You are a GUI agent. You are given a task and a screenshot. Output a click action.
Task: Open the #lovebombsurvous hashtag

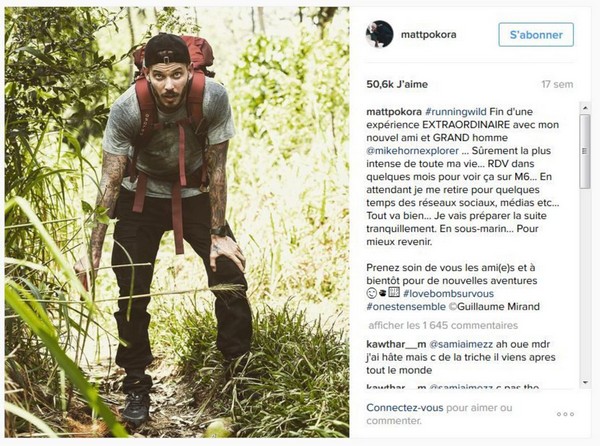[448, 293]
